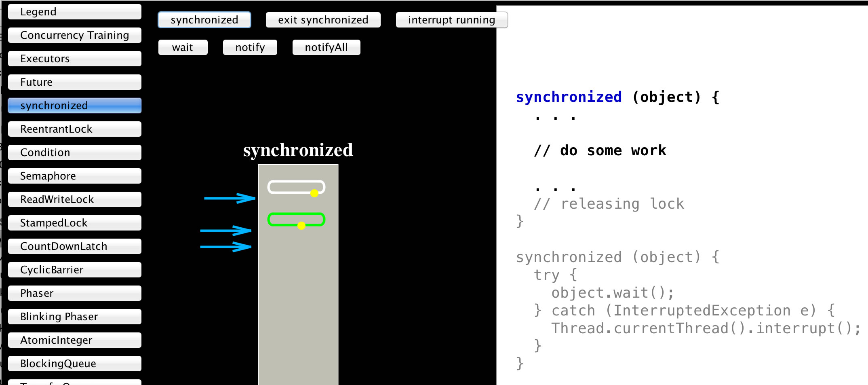Image resolution: width=868 pixels, height=385 pixels.
Task: Click the 'synchronized (object) {' code line in bold
Action: [618, 97]
